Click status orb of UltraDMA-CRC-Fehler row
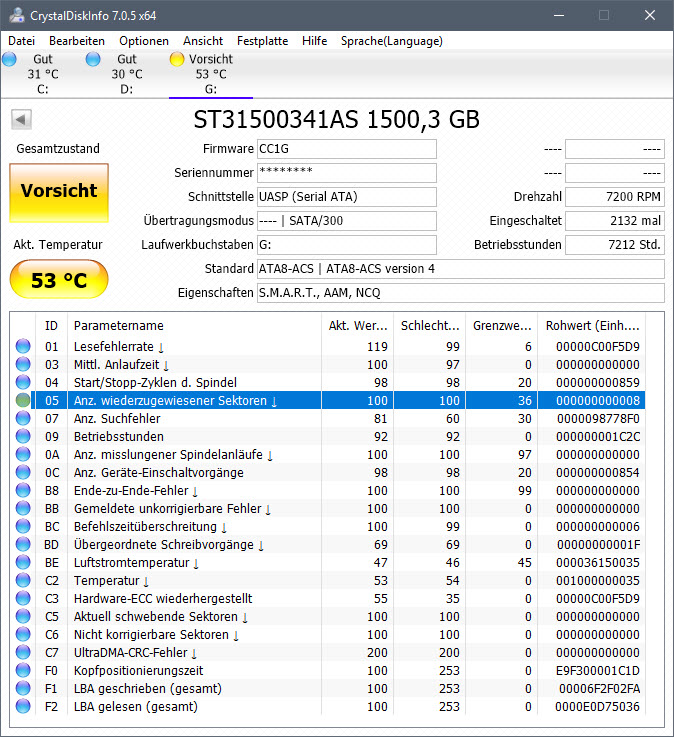674x737 pixels. click(x=23, y=652)
